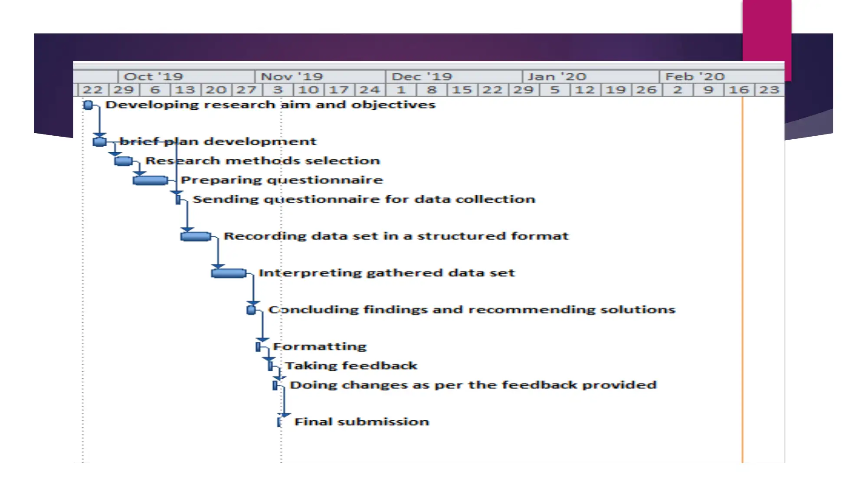The width and height of the screenshot is (868, 488).
Task: Select 'Interpreting gathered data set' label
Action: [387, 273]
